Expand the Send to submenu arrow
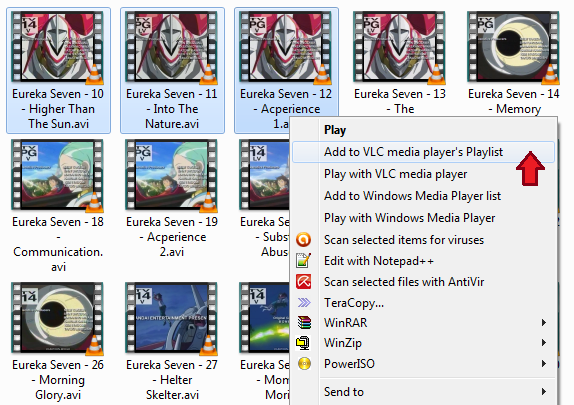The image size is (574, 405). [544, 391]
